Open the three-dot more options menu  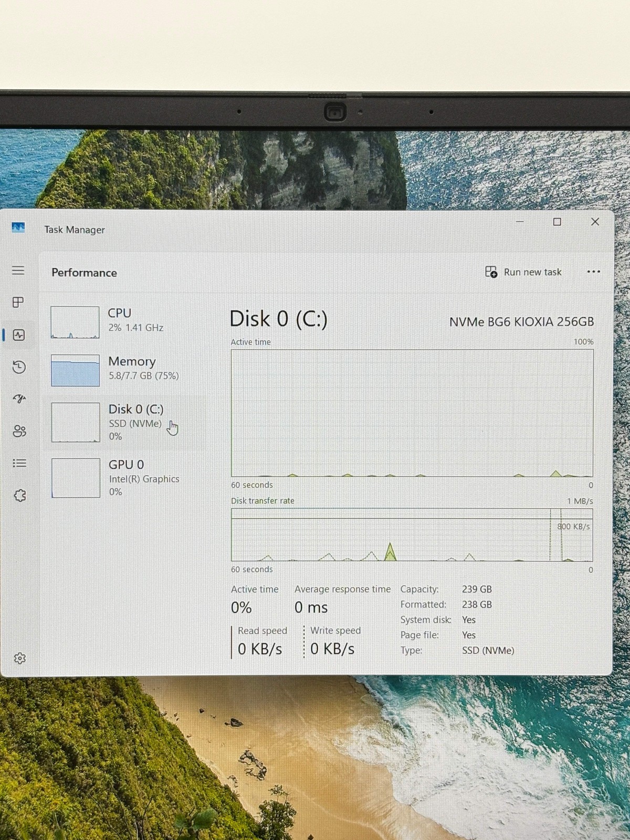tap(593, 271)
